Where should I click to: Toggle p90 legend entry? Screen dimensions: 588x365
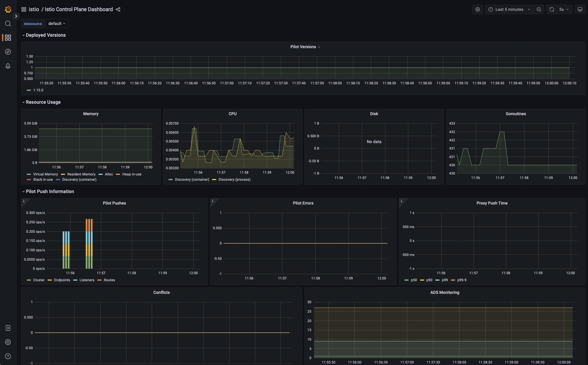pos(429,280)
